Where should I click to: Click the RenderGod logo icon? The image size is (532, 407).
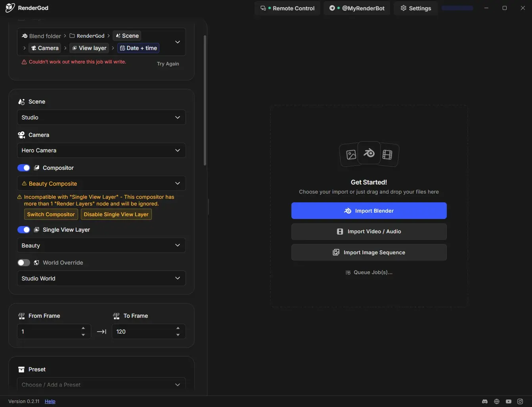click(10, 8)
